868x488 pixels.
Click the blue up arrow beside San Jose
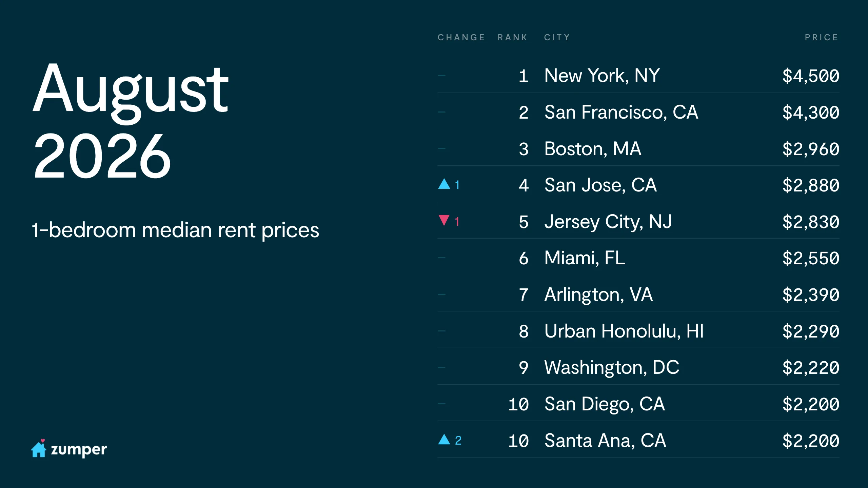click(444, 184)
